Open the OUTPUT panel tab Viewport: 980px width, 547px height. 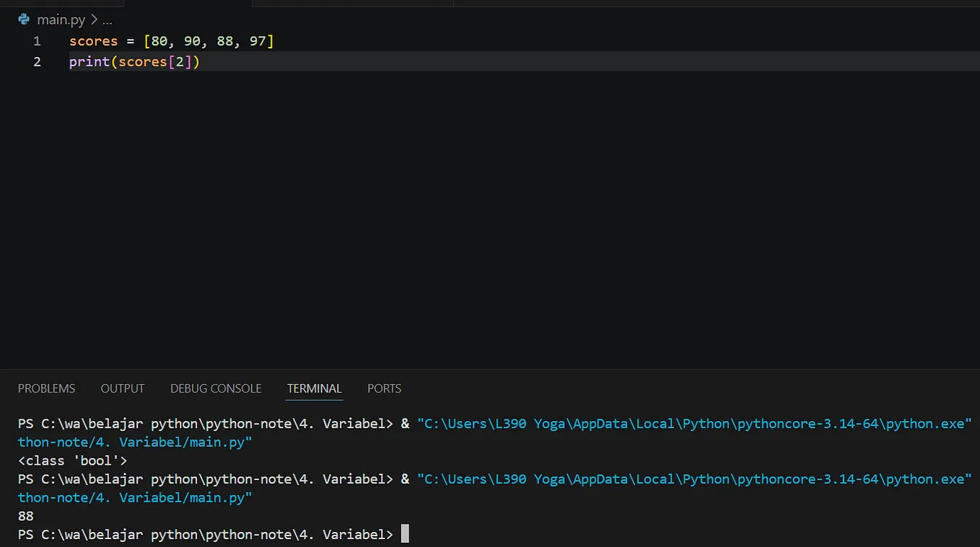pos(123,388)
